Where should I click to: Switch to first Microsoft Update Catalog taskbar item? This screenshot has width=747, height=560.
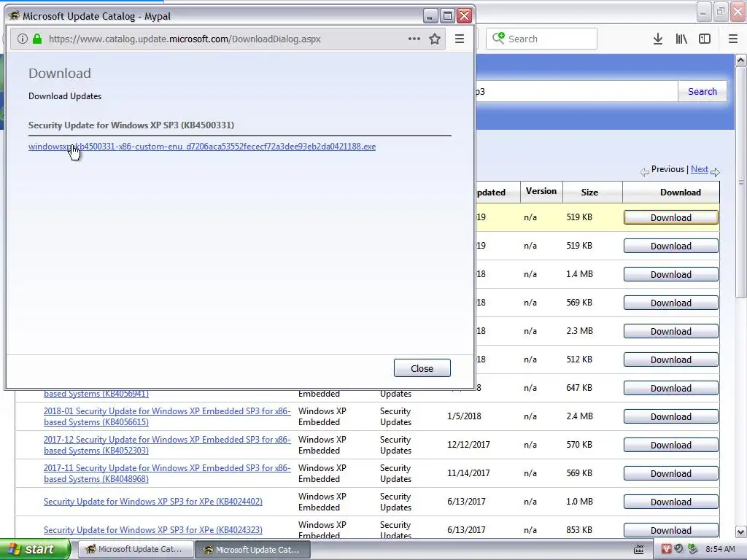[135, 550]
